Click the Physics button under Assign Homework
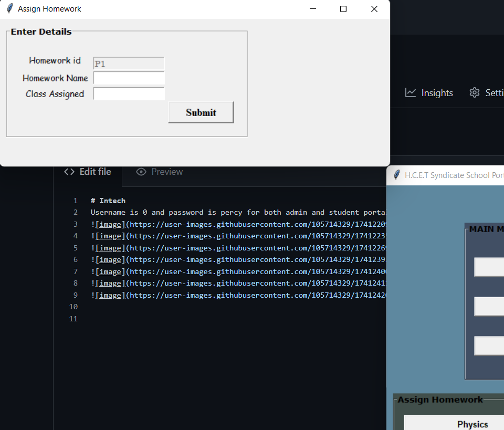 (472, 424)
